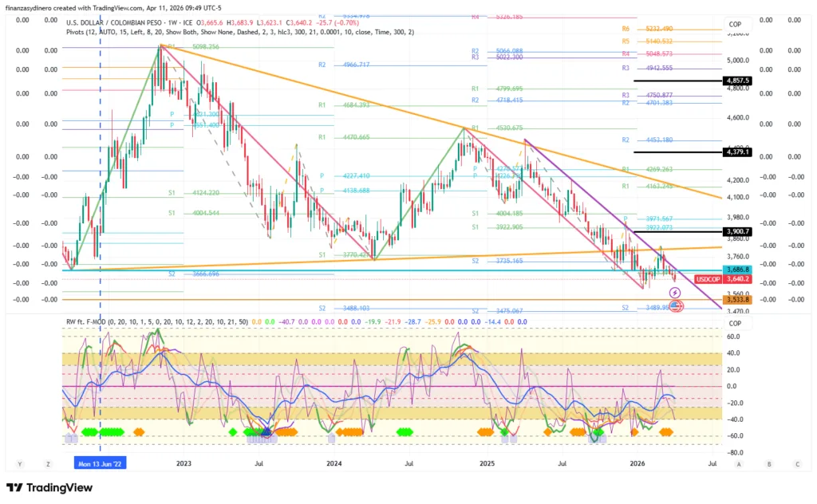817x504 pixels.
Task: Click the 2025 label on the time axis
Action: 487,463
